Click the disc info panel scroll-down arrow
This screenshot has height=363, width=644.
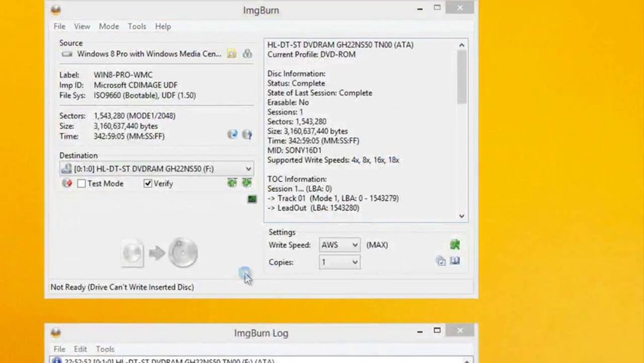pos(462,216)
